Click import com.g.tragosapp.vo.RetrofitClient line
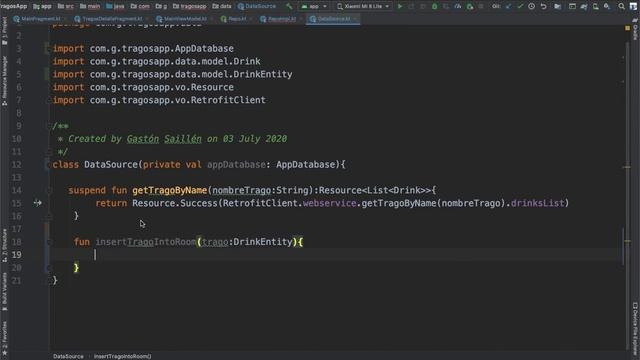Screen dimensions: 640x360 click(x=159, y=100)
